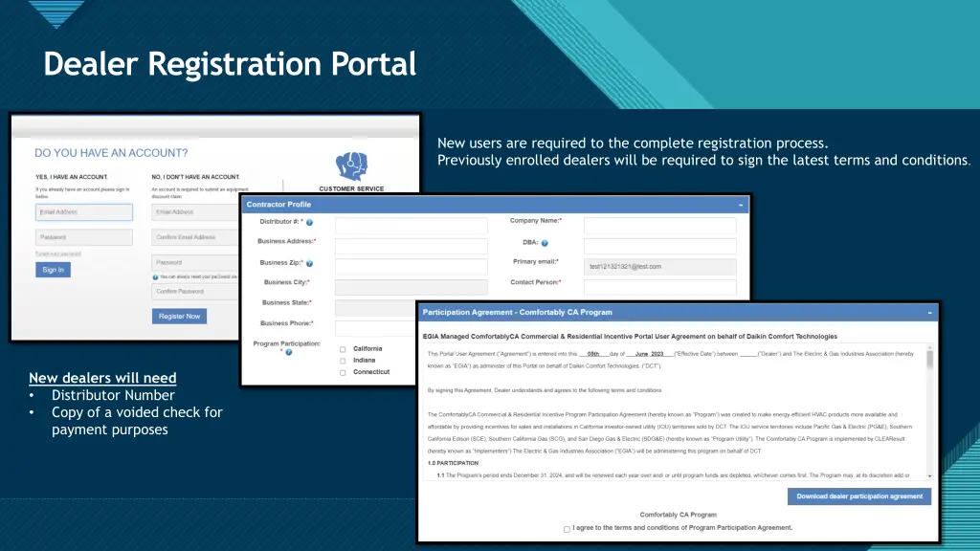Collapse the Participation Agreement panel
The height and width of the screenshot is (551, 980).
930,313
